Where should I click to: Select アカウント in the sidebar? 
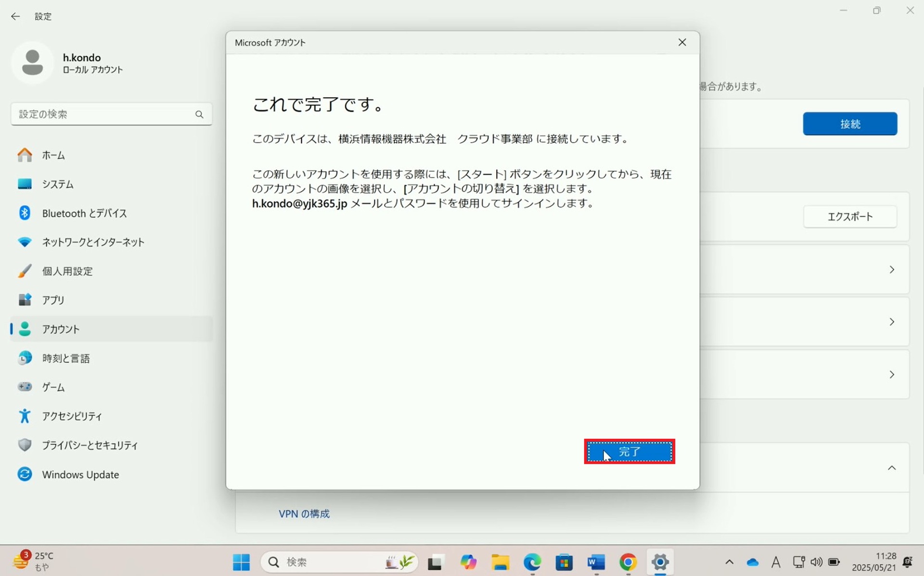[x=111, y=329]
